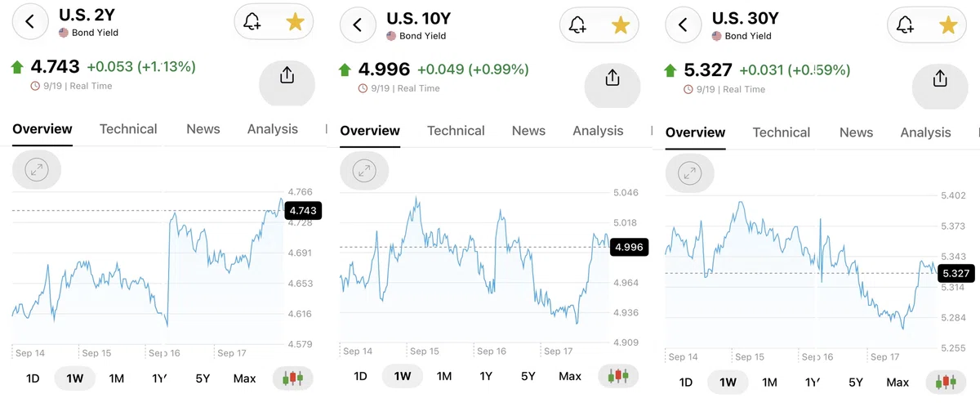Viewport: 980px width, 403px height.
Task: Click the 4.743 price label on chart
Action: coord(302,211)
